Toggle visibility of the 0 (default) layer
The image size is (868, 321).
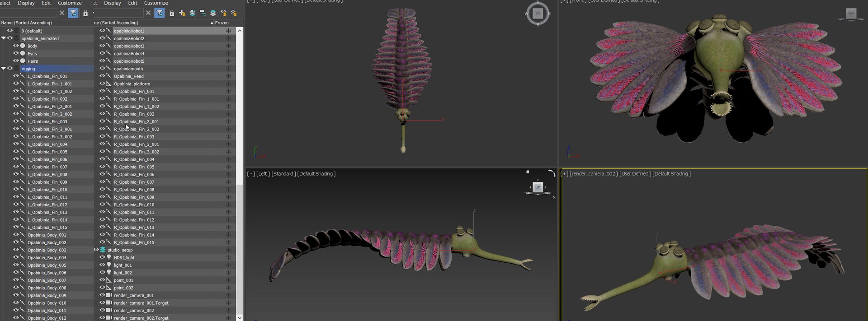(x=9, y=31)
